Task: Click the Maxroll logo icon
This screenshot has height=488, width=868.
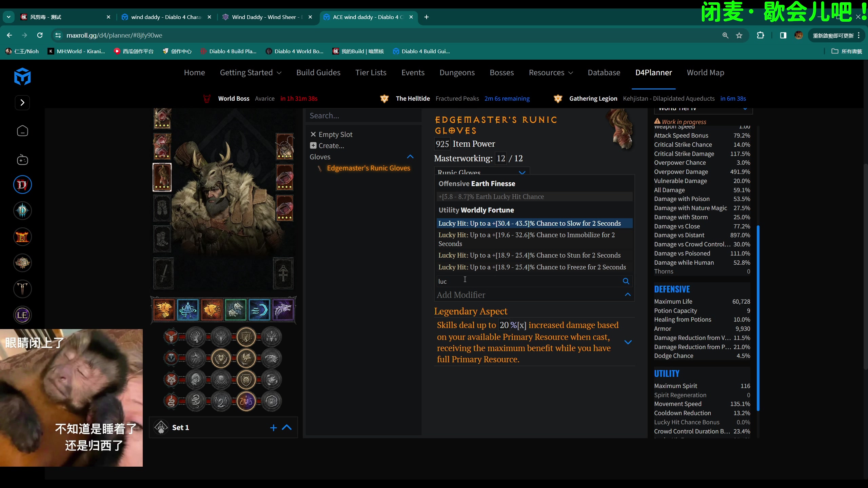Action: 22,76
